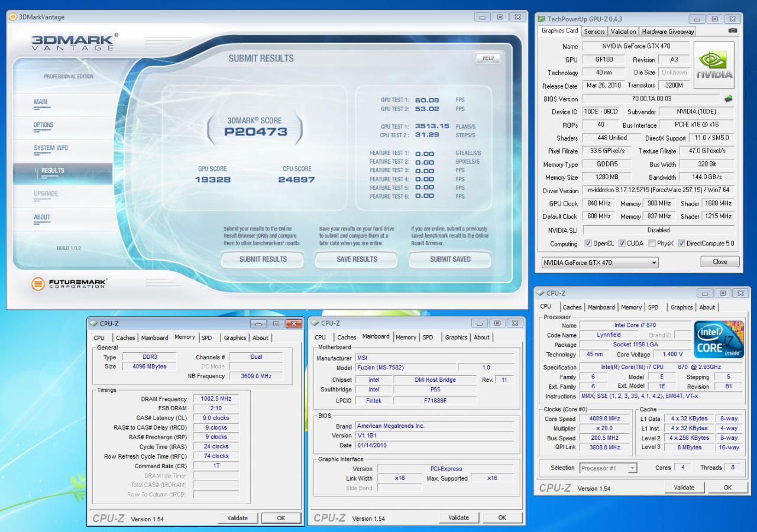Click the HELP button in 3DMark
This screenshot has width=757, height=532.
pyautogui.click(x=489, y=58)
